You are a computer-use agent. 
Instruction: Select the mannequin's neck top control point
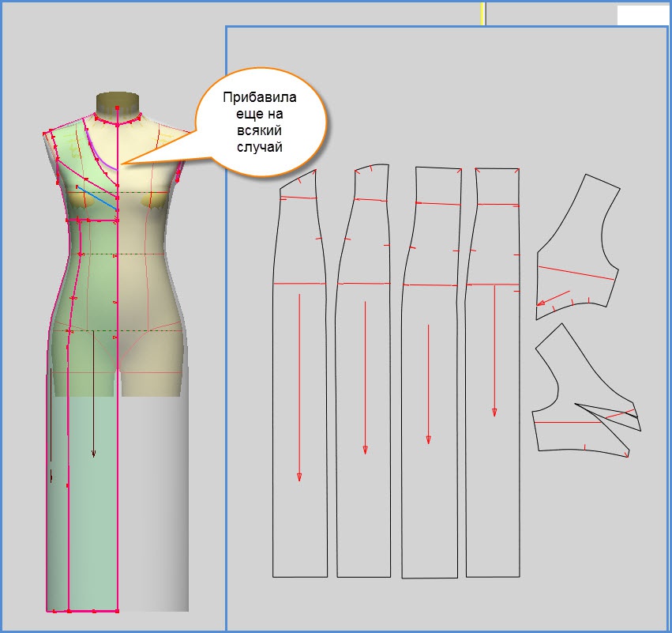[117, 107]
